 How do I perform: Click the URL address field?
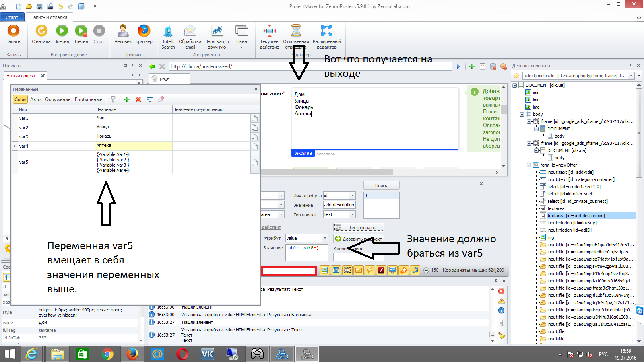[x=310, y=67]
